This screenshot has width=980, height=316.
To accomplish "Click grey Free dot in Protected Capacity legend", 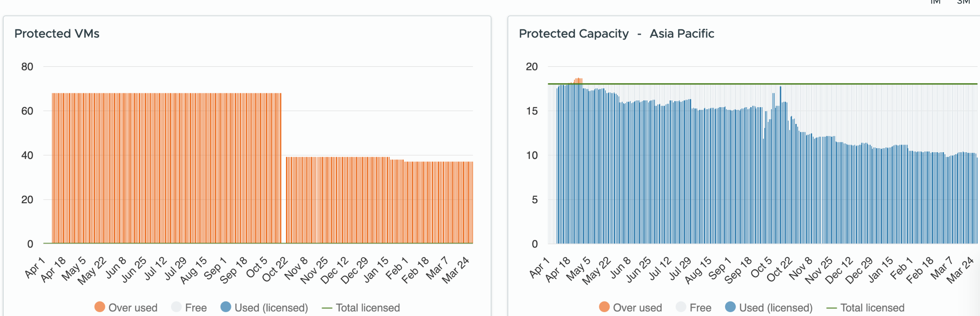I will [681, 307].
